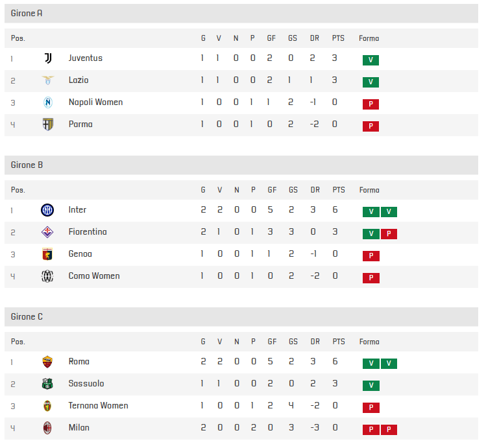Open the Juventus team name link
Image resolution: width=486 pixels, height=448 pixels.
86,58
